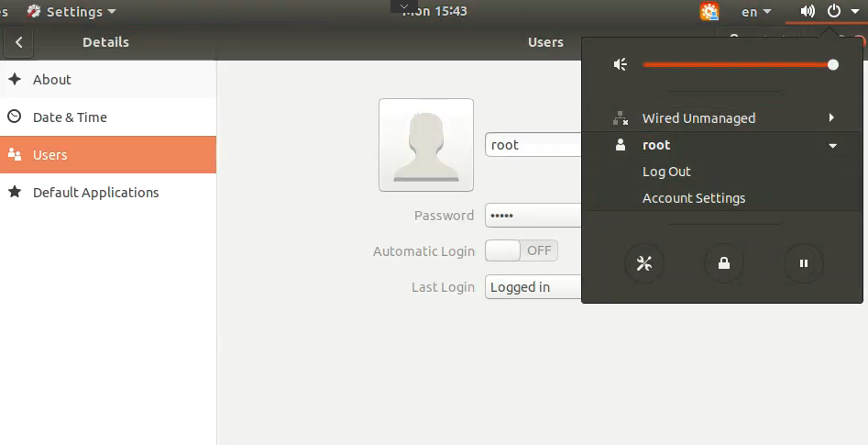
Task: Open Account Settings from the menu
Action: (722, 198)
